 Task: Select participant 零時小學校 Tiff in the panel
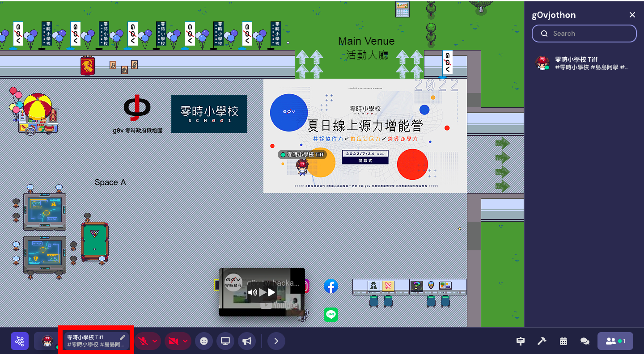(x=584, y=63)
